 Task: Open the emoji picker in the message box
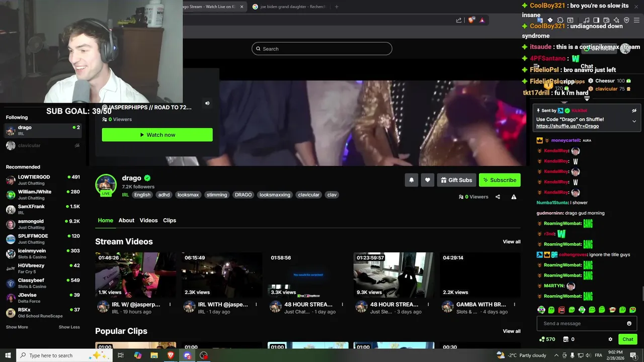(x=629, y=323)
